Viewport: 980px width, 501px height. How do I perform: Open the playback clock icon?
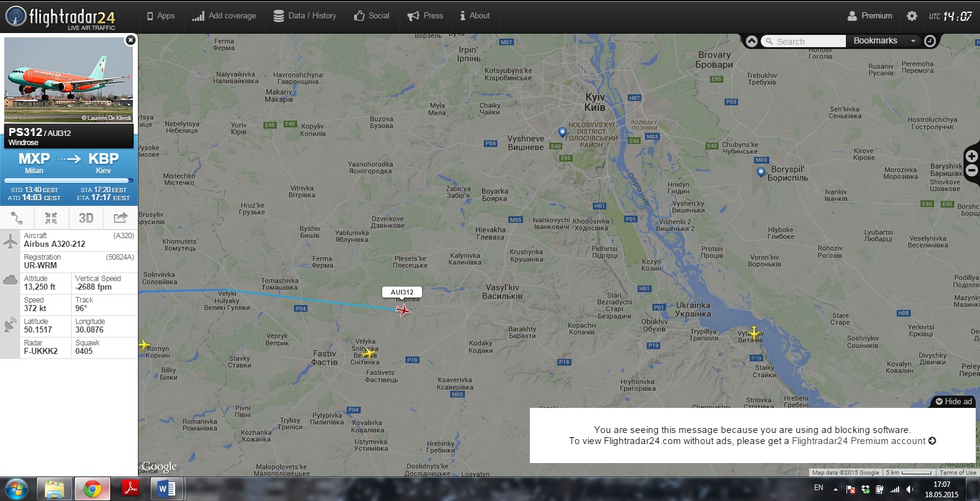(930, 41)
